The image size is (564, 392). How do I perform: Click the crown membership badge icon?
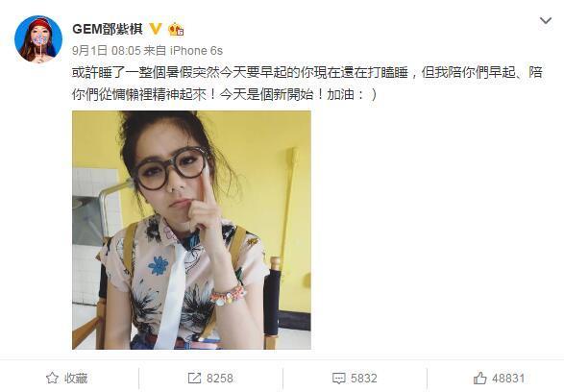pyautogui.click(x=176, y=29)
